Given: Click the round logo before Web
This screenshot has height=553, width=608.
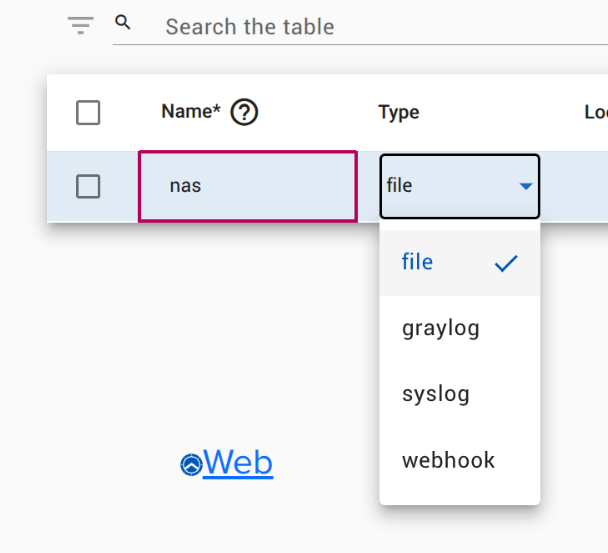Looking at the screenshot, I should click(191, 464).
